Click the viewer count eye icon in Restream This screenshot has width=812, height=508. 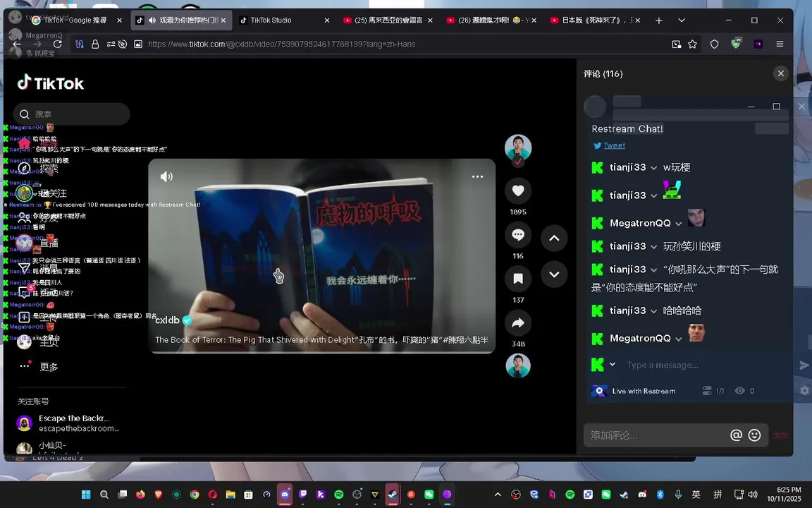point(740,391)
